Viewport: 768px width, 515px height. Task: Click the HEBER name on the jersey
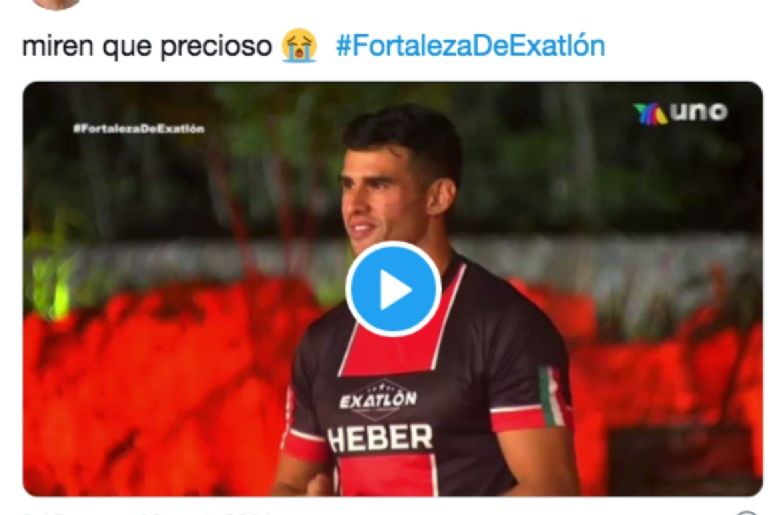380,439
